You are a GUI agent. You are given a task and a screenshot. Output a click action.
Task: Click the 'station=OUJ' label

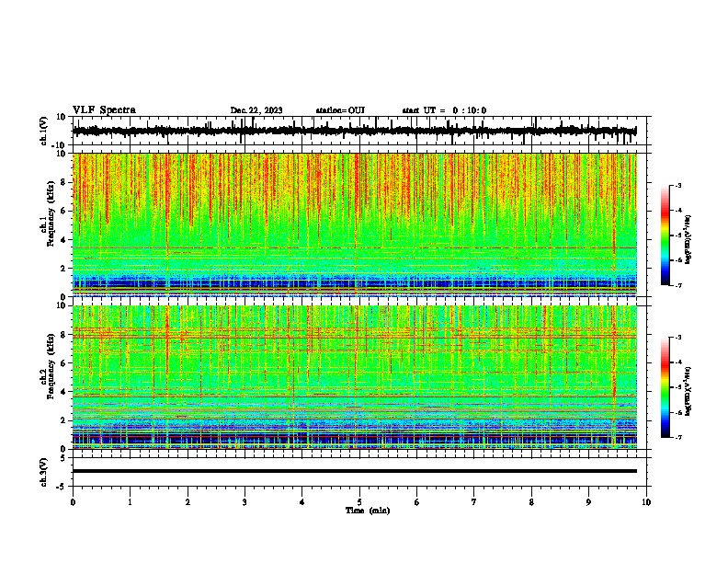[x=340, y=110]
